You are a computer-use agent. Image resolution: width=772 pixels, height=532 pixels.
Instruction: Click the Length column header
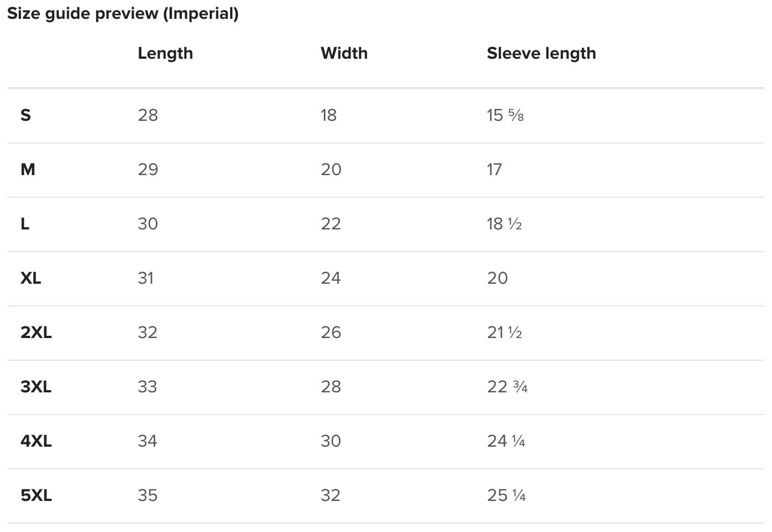pyautogui.click(x=165, y=53)
